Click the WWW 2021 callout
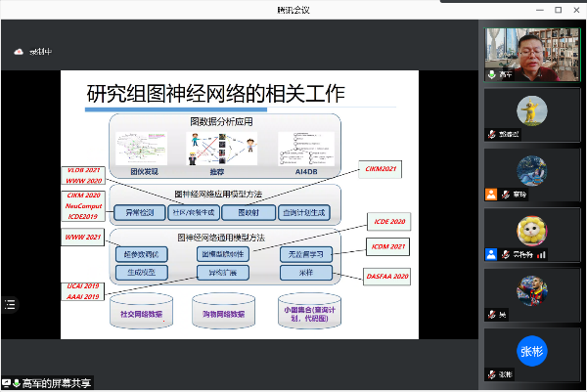Viewport: 587px width, 392px height. pos(83,238)
